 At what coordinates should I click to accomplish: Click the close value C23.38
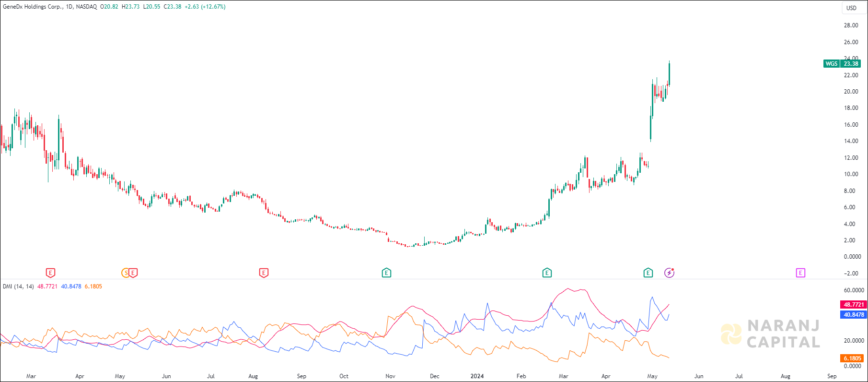click(x=173, y=7)
